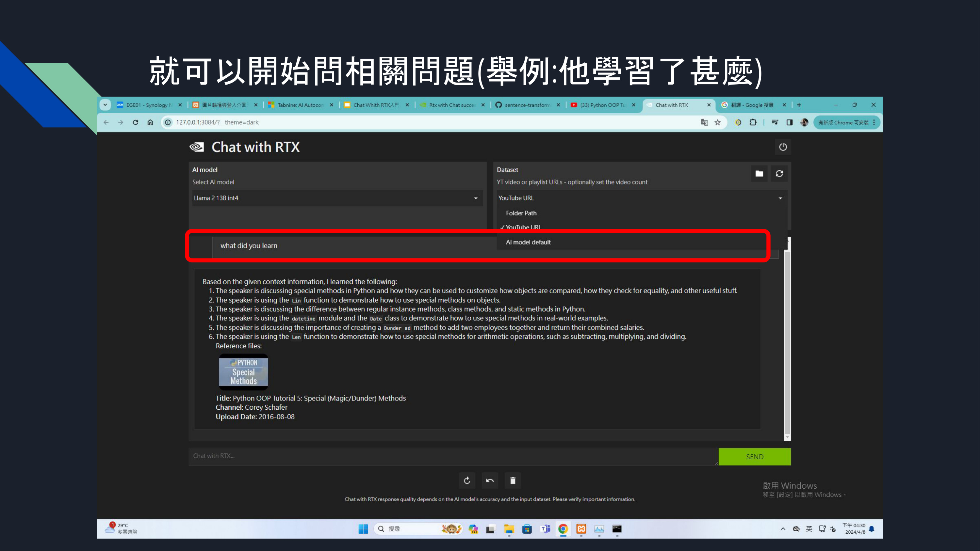Click the 'Upload Date: 2016-08-08' line
980x551 pixels.
(255, 417)
